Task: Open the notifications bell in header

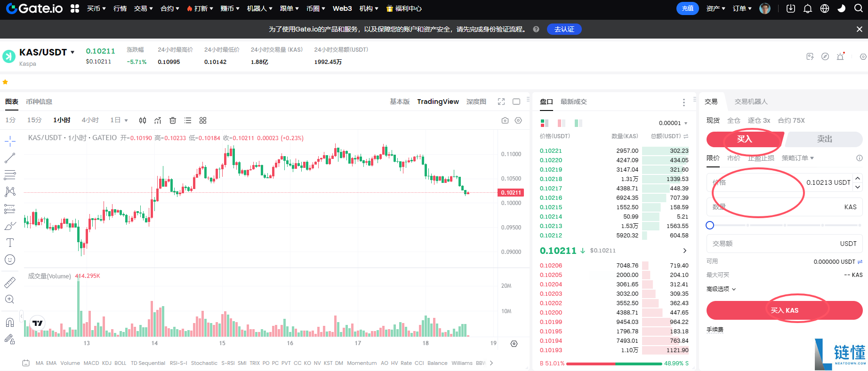Action: click(808, 8)
